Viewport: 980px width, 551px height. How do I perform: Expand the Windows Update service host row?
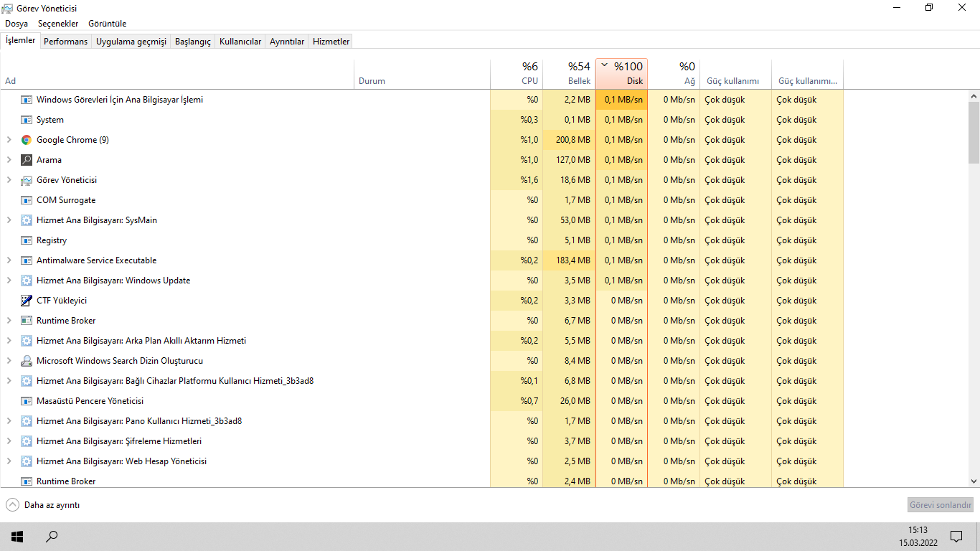point(9,281)
